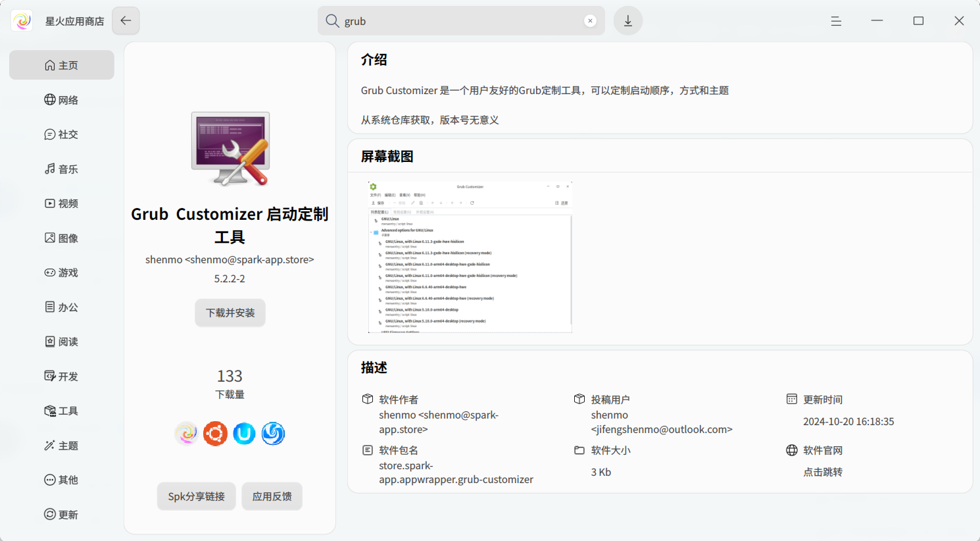The image size is (980, 541).
Task: Click the 软件包名 package name icon
Action: [x=368, y=450]
